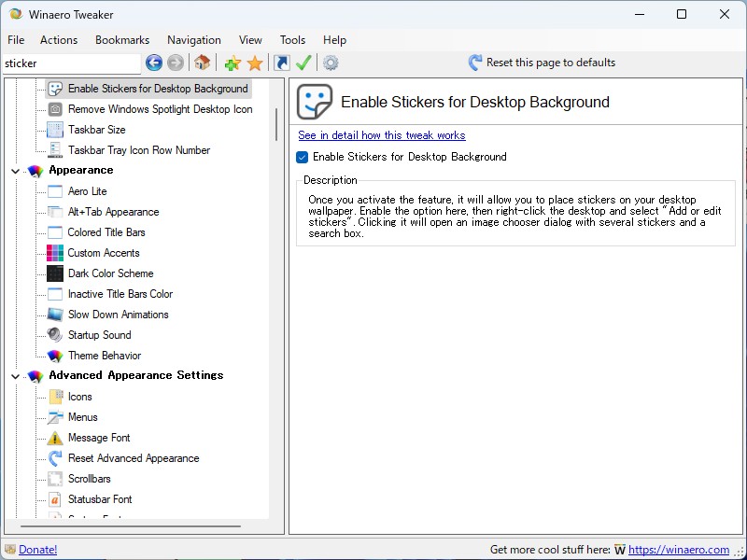Click the Taskbar Size icon
The image size is (747, 560).
(55, 130)
